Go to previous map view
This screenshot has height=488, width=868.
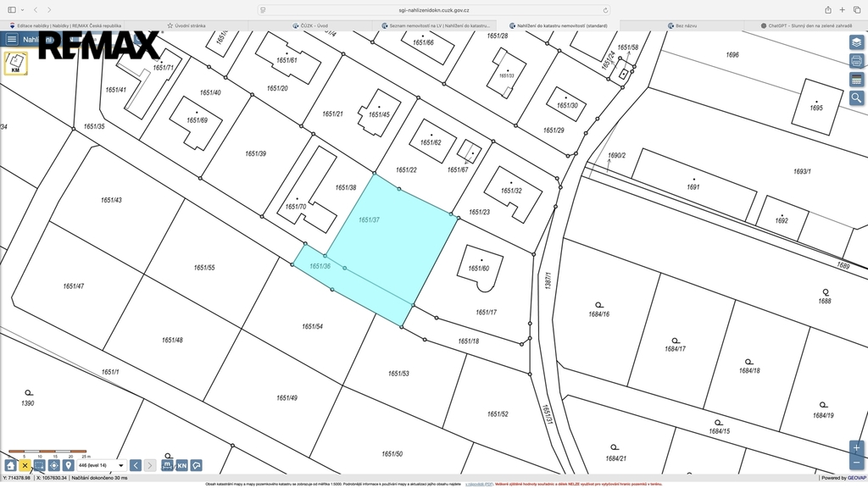136,465
